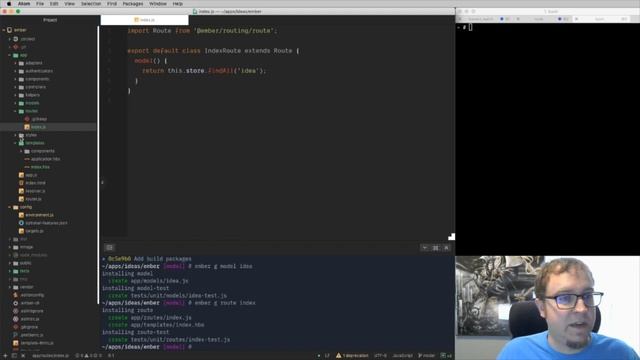640x360 pixels.
Task: Click the deprecation warning indicator
Action: click(x=352, y=356)
